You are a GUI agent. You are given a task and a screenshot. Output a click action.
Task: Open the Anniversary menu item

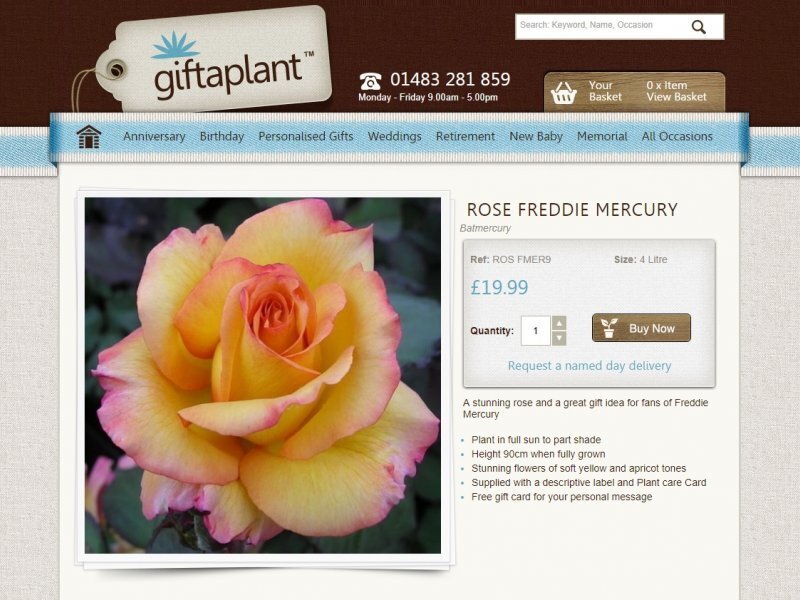tap(154, 137)
